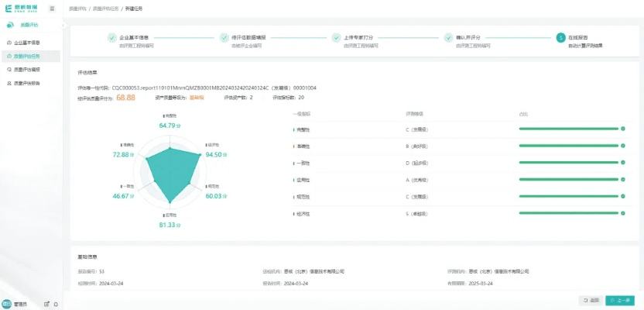Click the 确认并评分 step checkmark icon

coord(448,37)
